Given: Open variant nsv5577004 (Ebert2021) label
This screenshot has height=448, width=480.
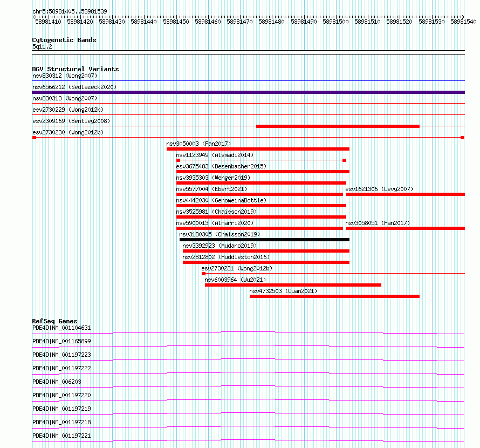Looking at the screenshot, I should coord(211,189).
